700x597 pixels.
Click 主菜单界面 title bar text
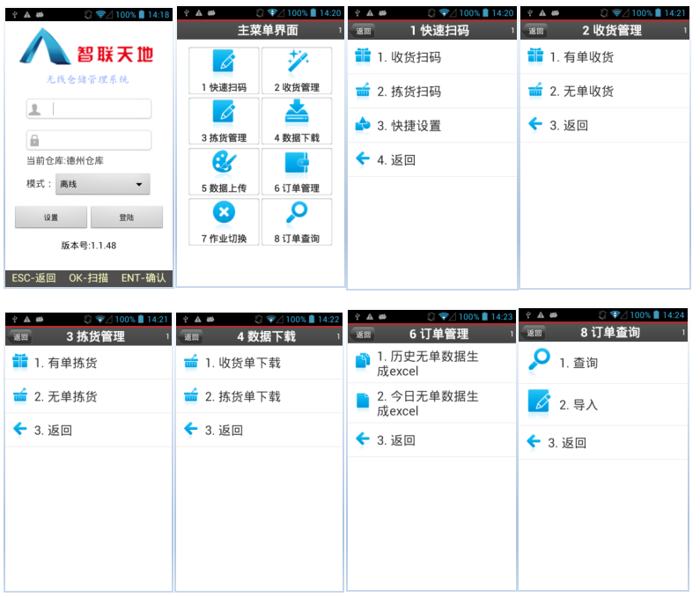click(x=268, y=30)
